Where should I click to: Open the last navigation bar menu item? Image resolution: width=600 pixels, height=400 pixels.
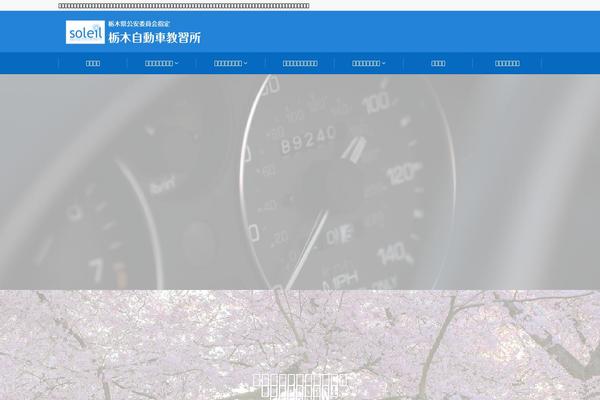pyautogui.click(x=507, y=63)
